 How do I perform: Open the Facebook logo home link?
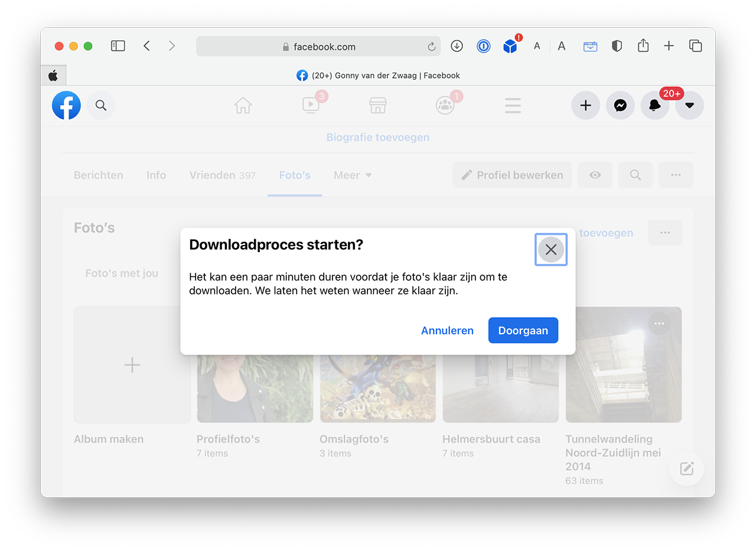(66, 106)
